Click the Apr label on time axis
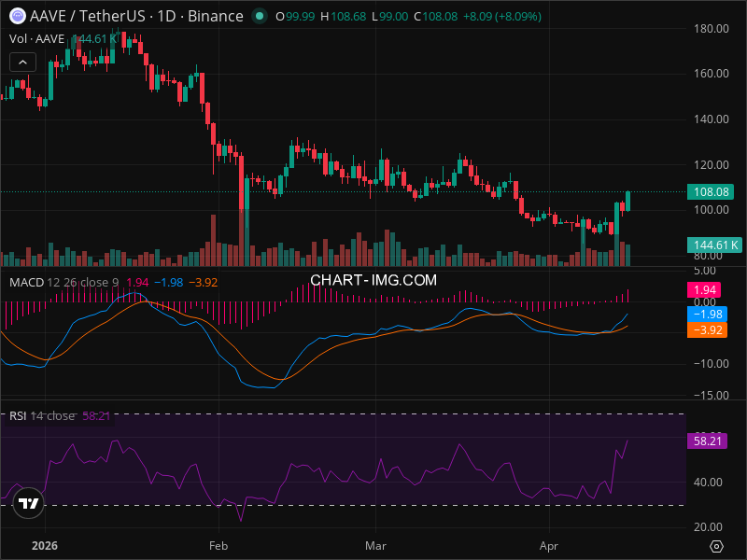Screen dimensions: 747x560 pos(549,546)
